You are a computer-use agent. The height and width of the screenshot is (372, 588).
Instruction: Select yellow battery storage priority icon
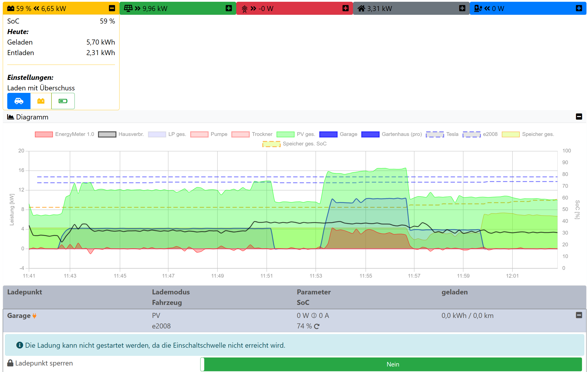click(x=41, y=101)
